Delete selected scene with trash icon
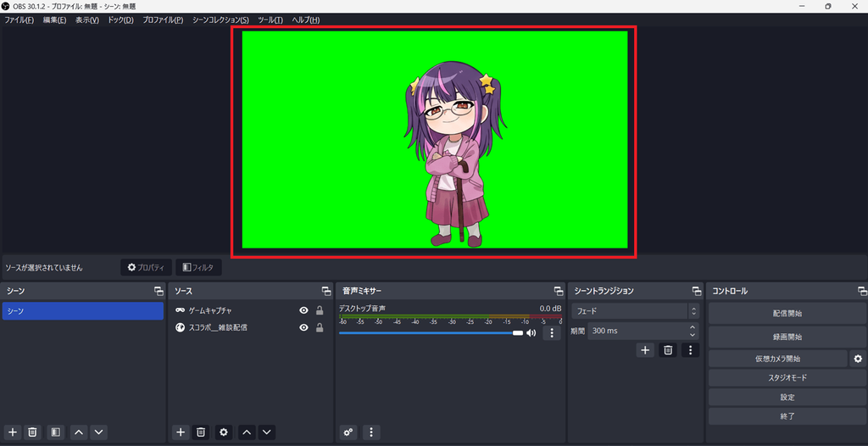 click(33, 432)
